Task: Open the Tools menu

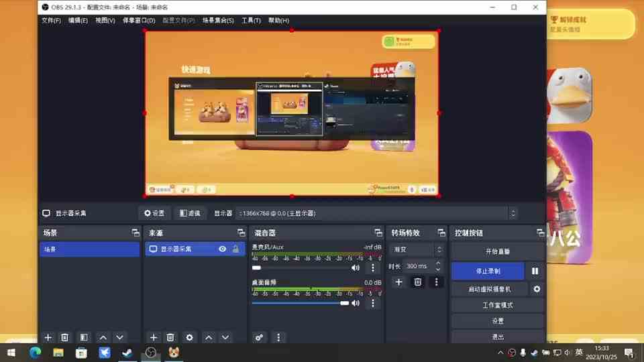Action: [251, 21]
